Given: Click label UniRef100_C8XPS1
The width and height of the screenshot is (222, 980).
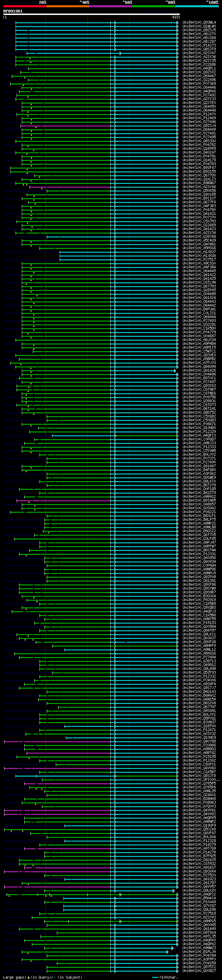Looking at the screenshot, I should pos(199,764).
